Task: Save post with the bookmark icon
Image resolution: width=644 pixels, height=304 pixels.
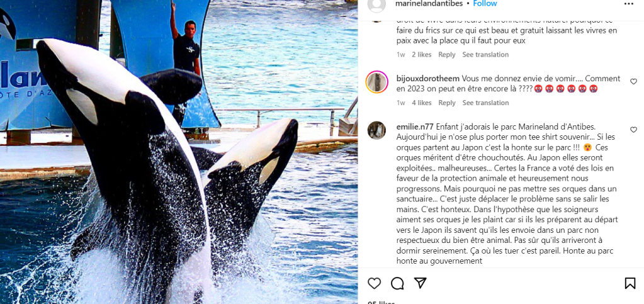Action: [630, 283]
